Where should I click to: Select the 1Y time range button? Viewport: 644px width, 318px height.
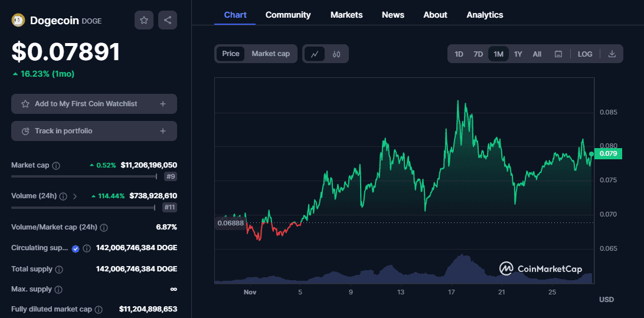[x=518, y=54]
